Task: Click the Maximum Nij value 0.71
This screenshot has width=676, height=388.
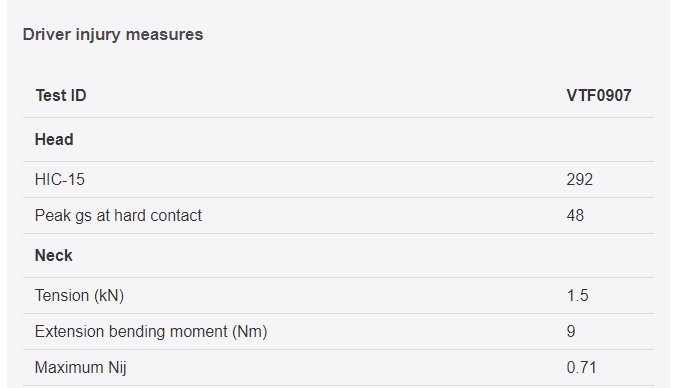Action: pyautogui.click(x=581, y=368)
